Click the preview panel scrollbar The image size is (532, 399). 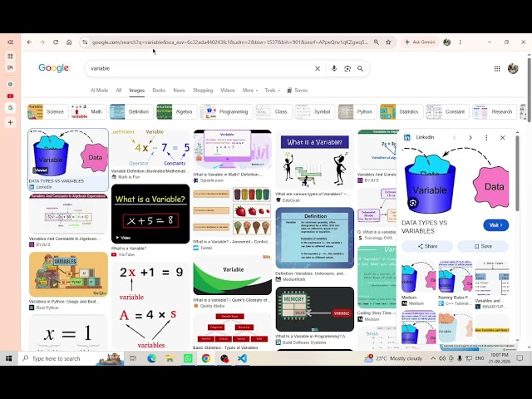click(x=517, y=173)
